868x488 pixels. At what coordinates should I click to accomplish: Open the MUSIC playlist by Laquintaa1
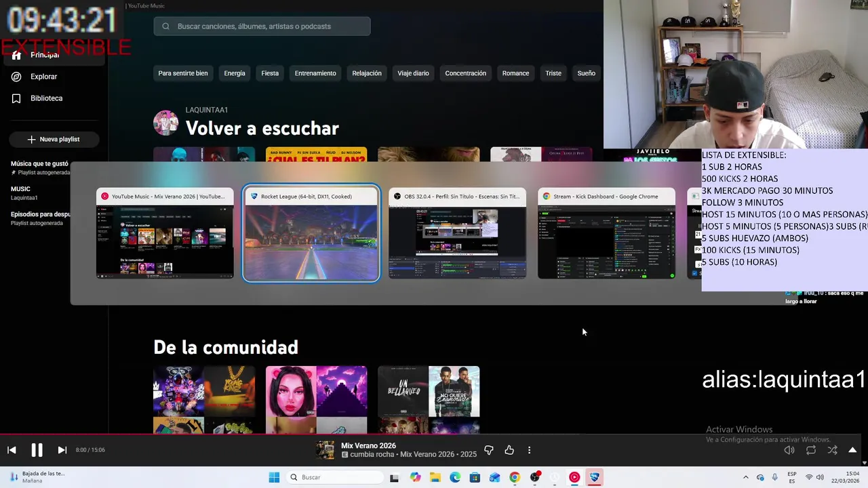(x=24, y=193)
